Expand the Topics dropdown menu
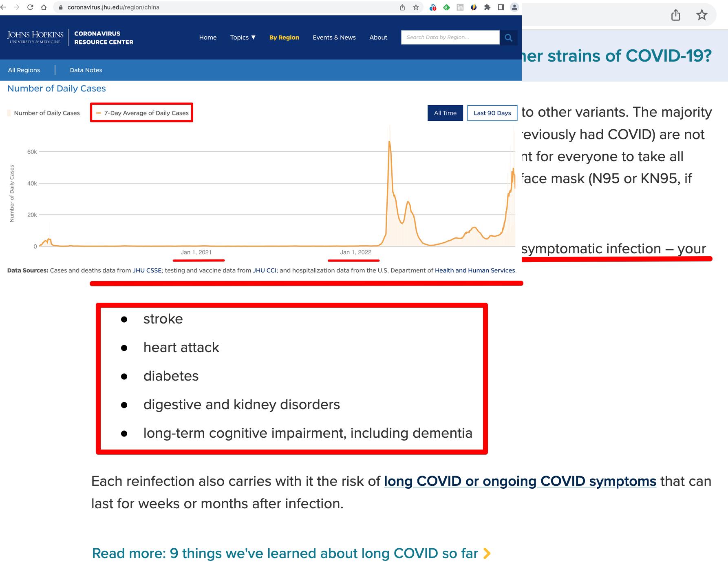Viewport: 728px width, 576px height. pyautogui.click(x=243, y=38)
